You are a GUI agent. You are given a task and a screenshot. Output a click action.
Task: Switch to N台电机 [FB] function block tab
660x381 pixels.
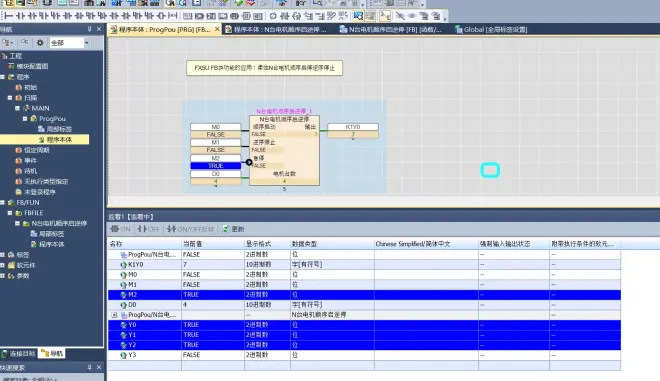pyautogui.click(x=391, y=29)
